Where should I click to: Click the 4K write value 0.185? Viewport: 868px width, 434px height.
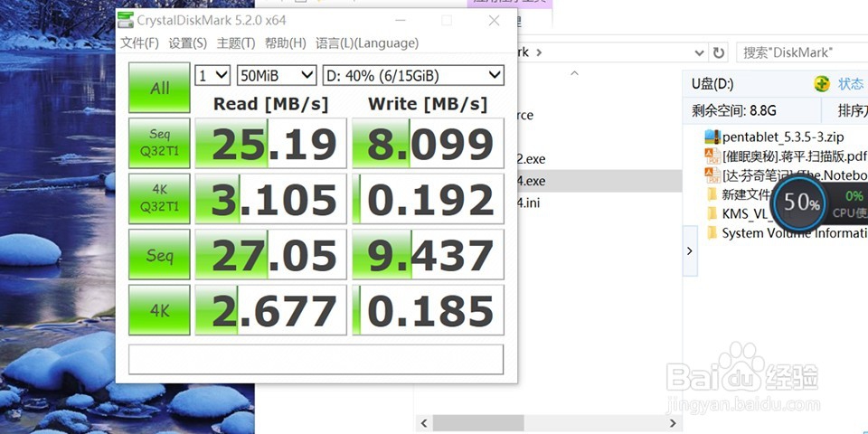428,310
